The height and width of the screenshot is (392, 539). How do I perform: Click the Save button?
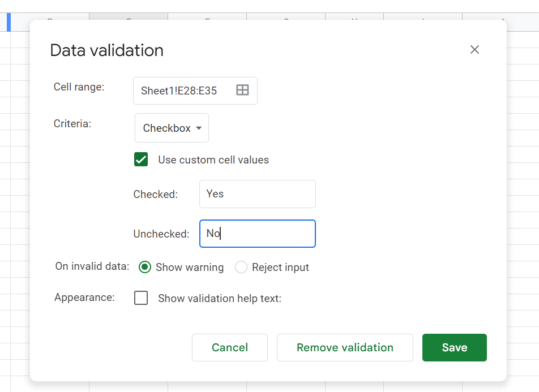point(454,347)
